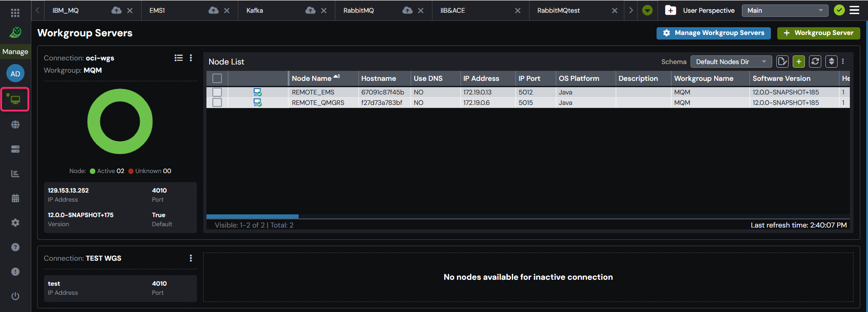Sort by the IP Address column header
Viewport: 868px width, 312px height.
(488, 79)
